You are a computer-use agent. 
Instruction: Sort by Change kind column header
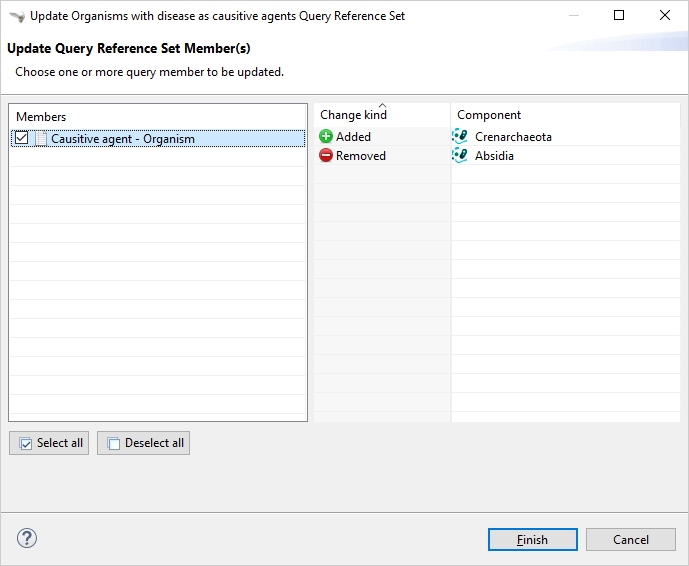pyautogui.click(x=354, y=115)
